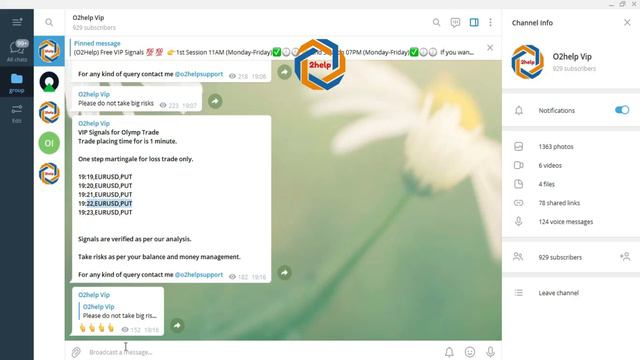640x360 pixels.
Task: Toggle the right info sidebar panel icon
Action: [x=474, y=22]
